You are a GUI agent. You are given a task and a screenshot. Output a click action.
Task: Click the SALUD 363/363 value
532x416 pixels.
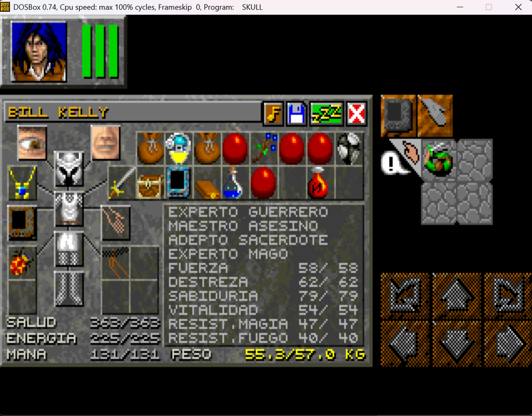click(x=125, y=323)
